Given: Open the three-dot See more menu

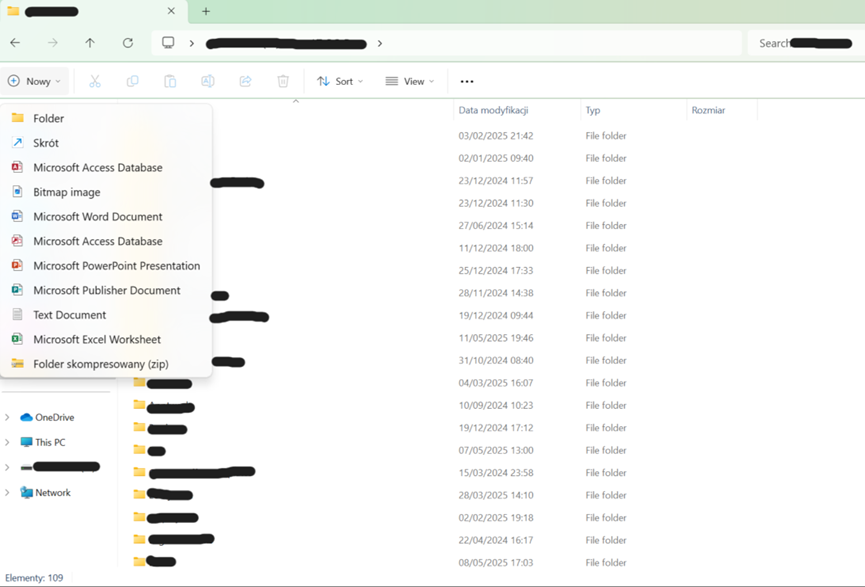Looking at the screenshot, I should coord(467,82).
